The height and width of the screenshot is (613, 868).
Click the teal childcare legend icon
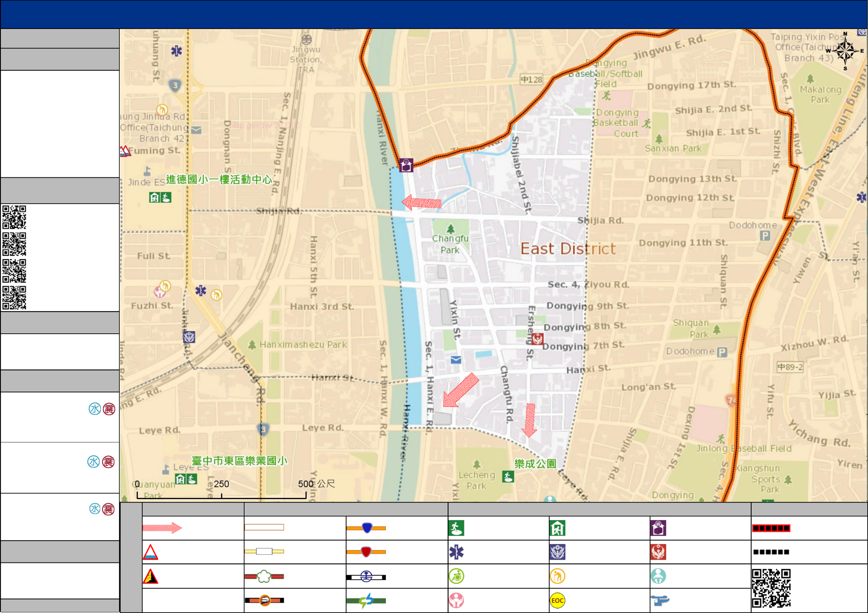coord(658,576)
